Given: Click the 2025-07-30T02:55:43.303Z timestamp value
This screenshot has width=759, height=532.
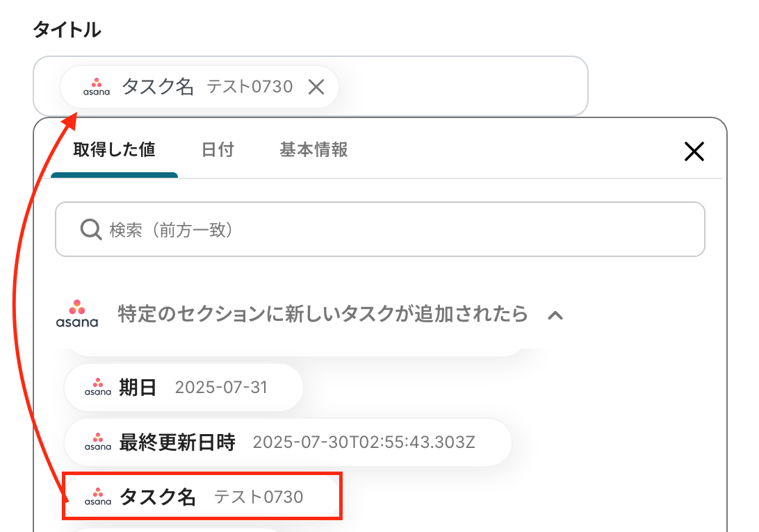Looking at the screenshot, I should [364, 442].
